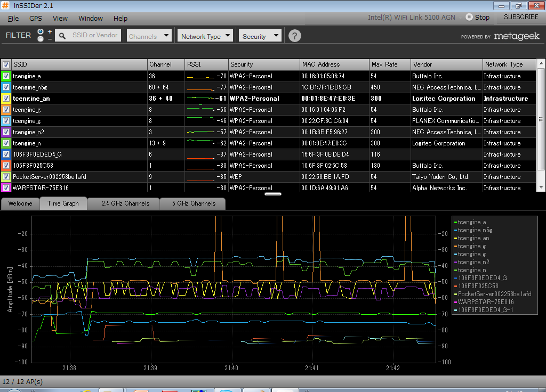The image size is (546, 392).
Task: Click the 106F3F0EDED4_G-1 legend entry
Action: (483, 310)
